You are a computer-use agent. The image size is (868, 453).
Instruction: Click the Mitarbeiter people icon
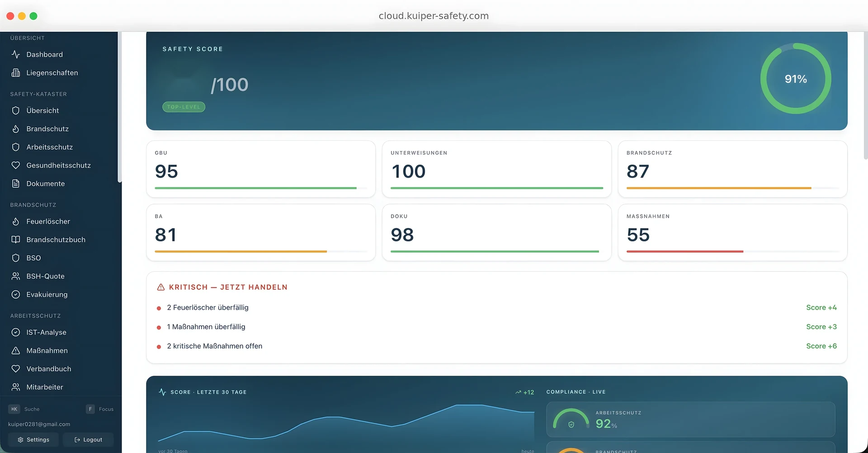[16, 387]
